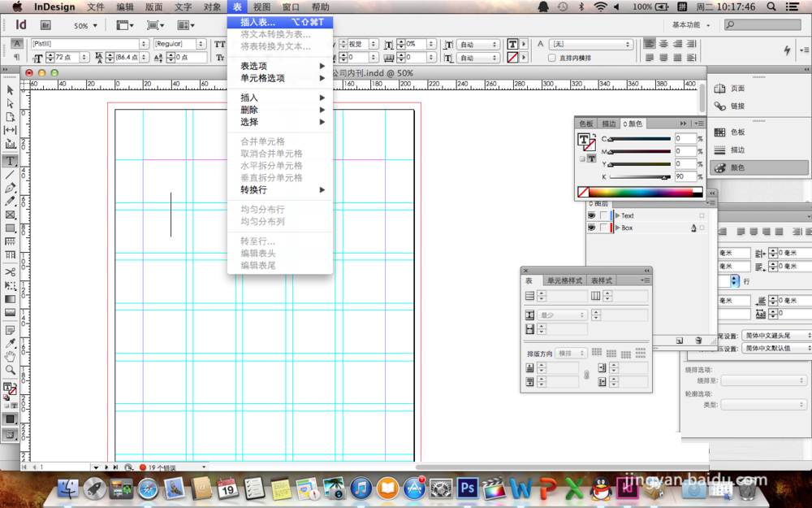This screenshot has width=812, height=508.
Task: Toggle visibility eye of Text layer
Action: (591, 215)
